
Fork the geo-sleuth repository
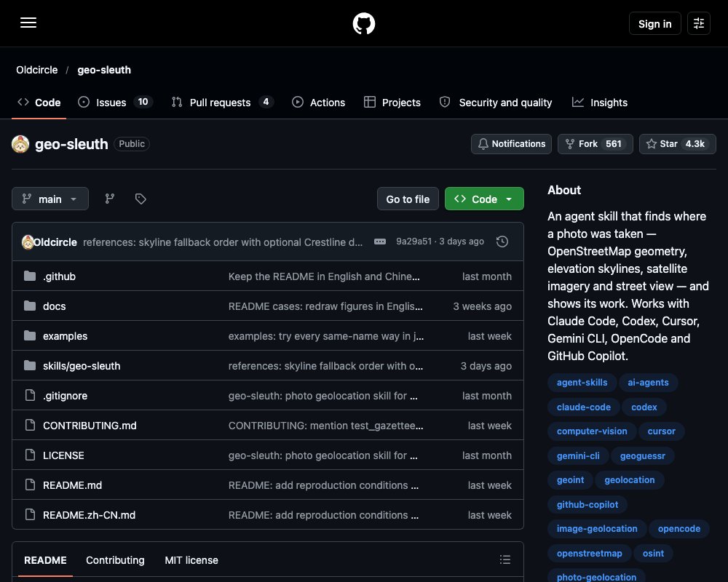point(596,144)
